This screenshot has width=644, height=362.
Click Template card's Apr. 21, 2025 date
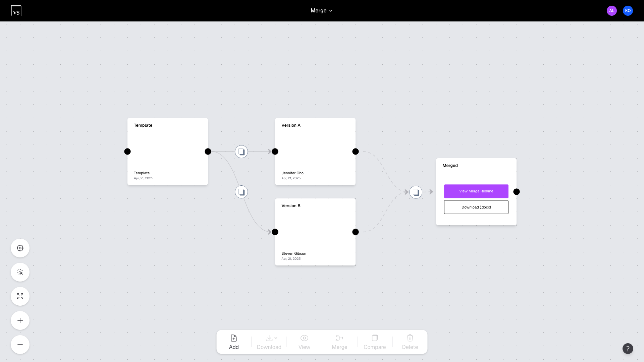coord(144,178)
